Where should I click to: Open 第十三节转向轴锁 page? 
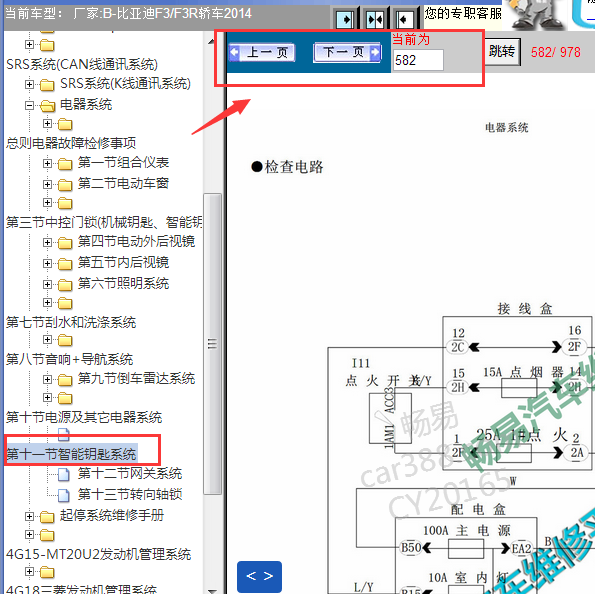pos(130,495)
